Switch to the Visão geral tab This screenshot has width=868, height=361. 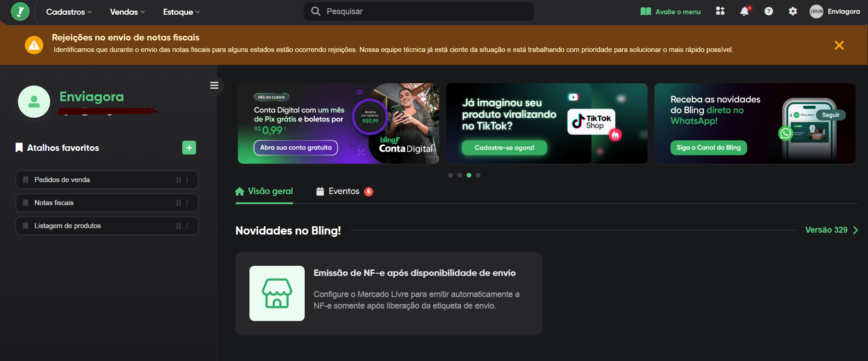pyautogui.click(x=264, y=191)
